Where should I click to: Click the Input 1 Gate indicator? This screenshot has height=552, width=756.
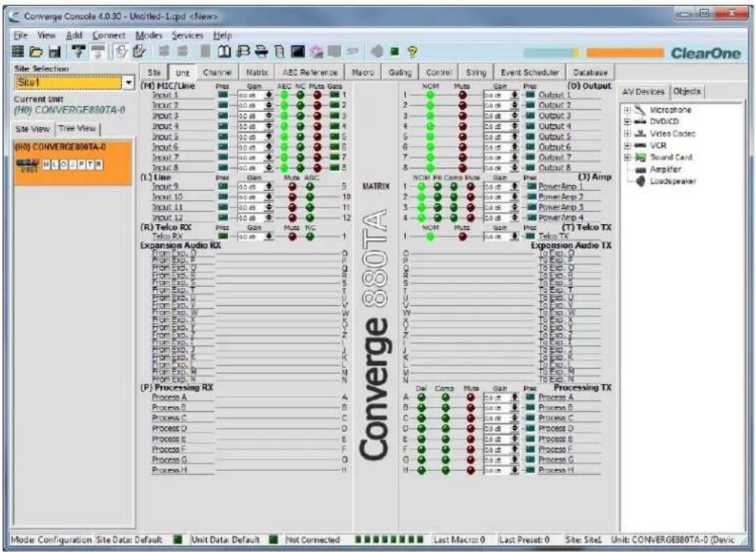click(x=335, y=95)
